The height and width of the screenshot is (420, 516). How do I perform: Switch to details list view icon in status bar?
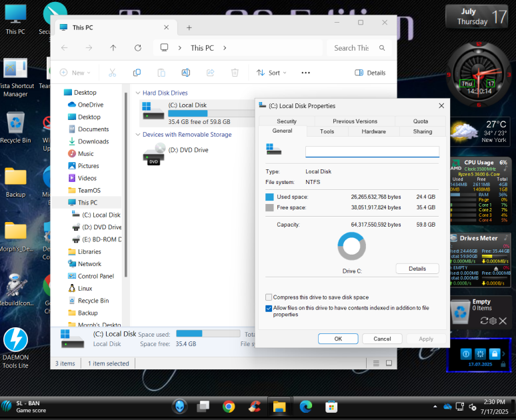tap(376, 363)
